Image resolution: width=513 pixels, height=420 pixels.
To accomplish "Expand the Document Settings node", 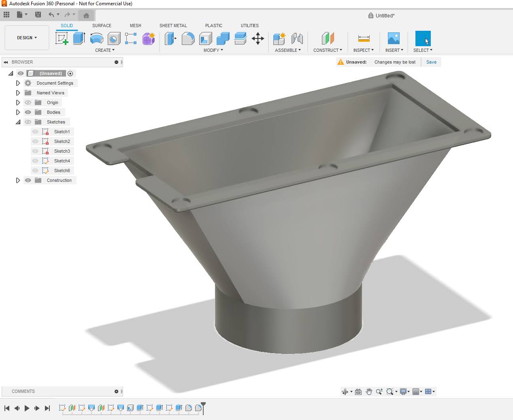I will pos(18,83).
